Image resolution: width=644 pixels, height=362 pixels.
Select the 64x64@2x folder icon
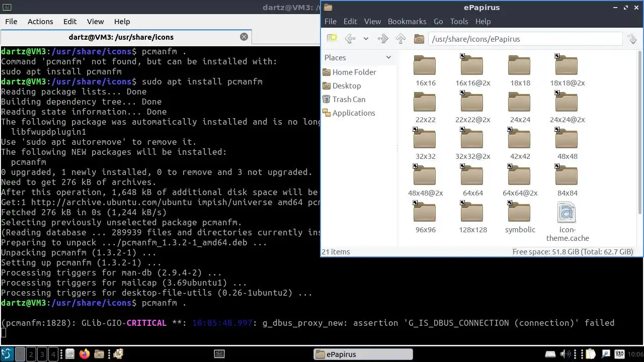pyautogui.click(x=519, y=176)
